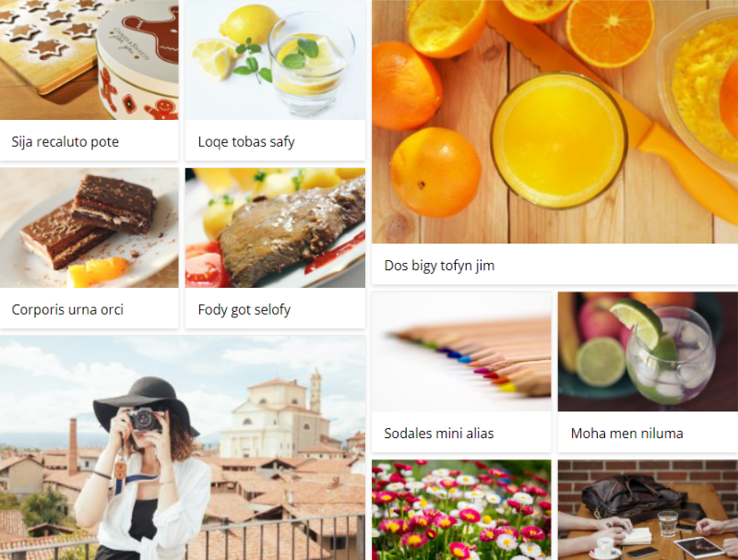738x560 pixels.
Task: Click the 'Sija recaluto pote' title
Action: 65,142
